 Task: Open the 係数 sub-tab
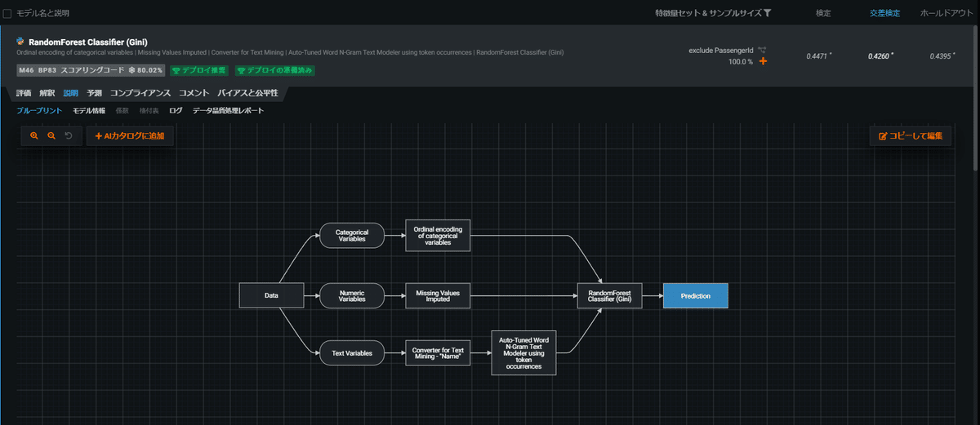122,110
